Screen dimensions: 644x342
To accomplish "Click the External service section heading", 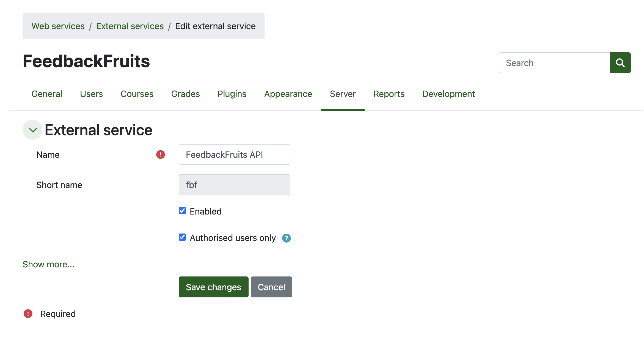I will 98,130.
